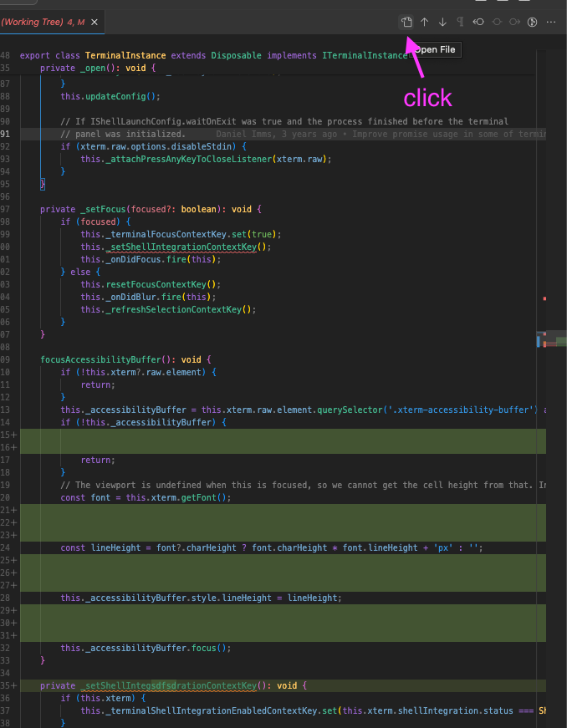Click the Open File icon
Image resolution: width=567 pixels, height=728 pixels.
(406, 22)
